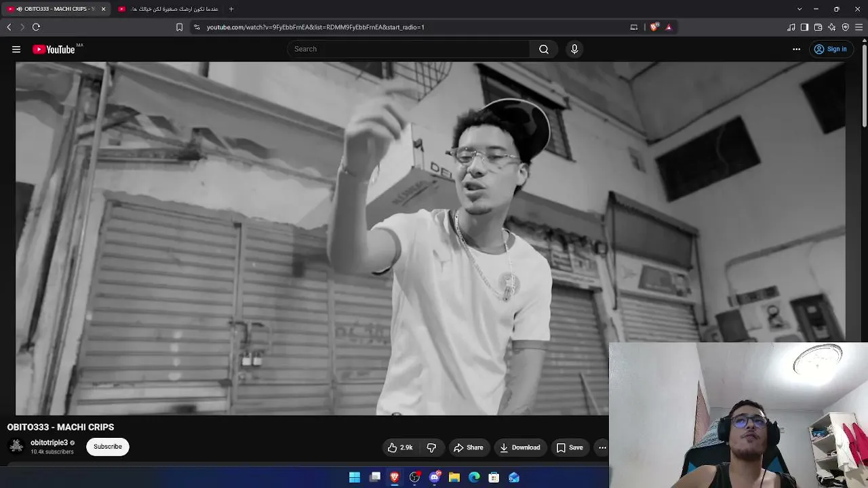
Task: Open File Explorer from the taskbar
Action: [x=454, y=477]
